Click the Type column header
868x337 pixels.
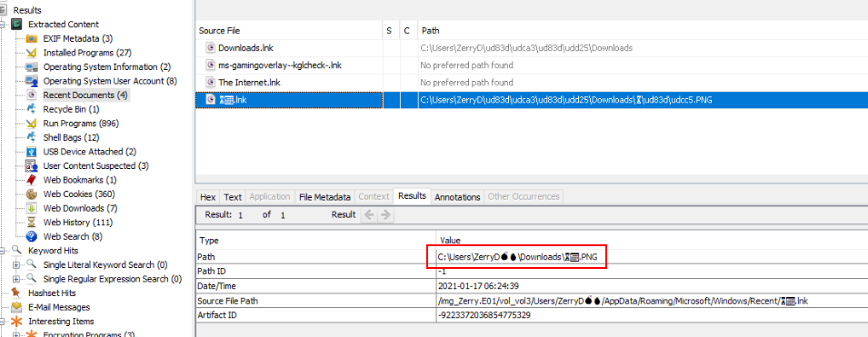pos(315,240)
